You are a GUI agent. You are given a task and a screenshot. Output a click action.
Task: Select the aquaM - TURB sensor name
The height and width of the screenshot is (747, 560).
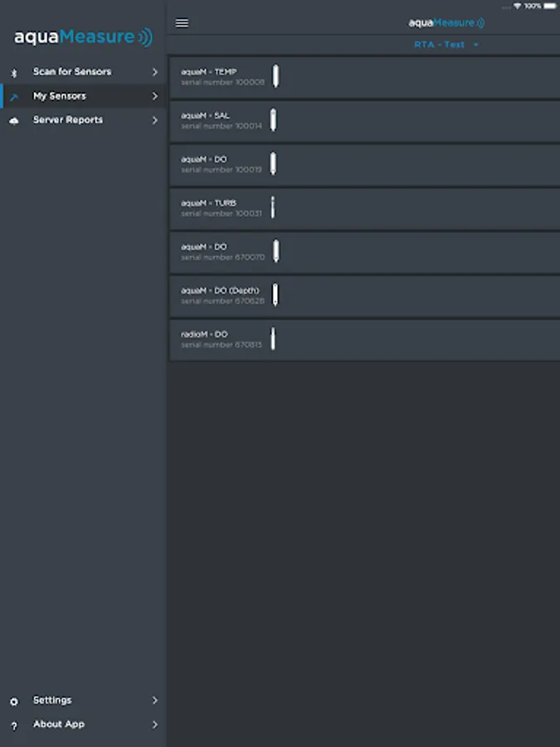[208, 203]
